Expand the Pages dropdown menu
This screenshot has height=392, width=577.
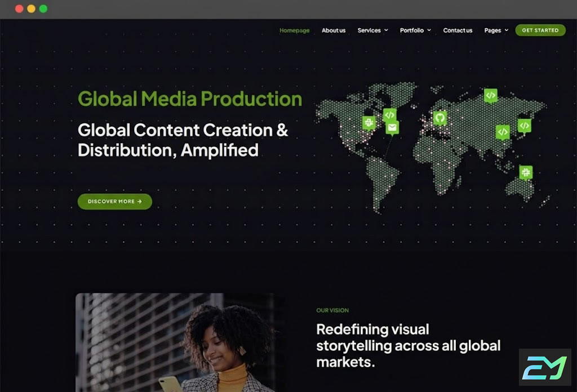click(496, 30)
